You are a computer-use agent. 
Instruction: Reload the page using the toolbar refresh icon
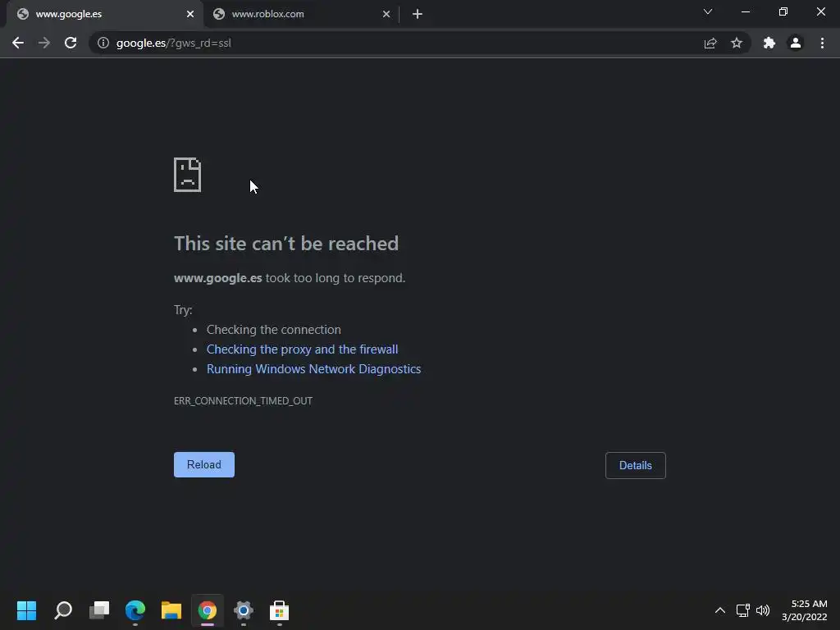coord(71,43)
